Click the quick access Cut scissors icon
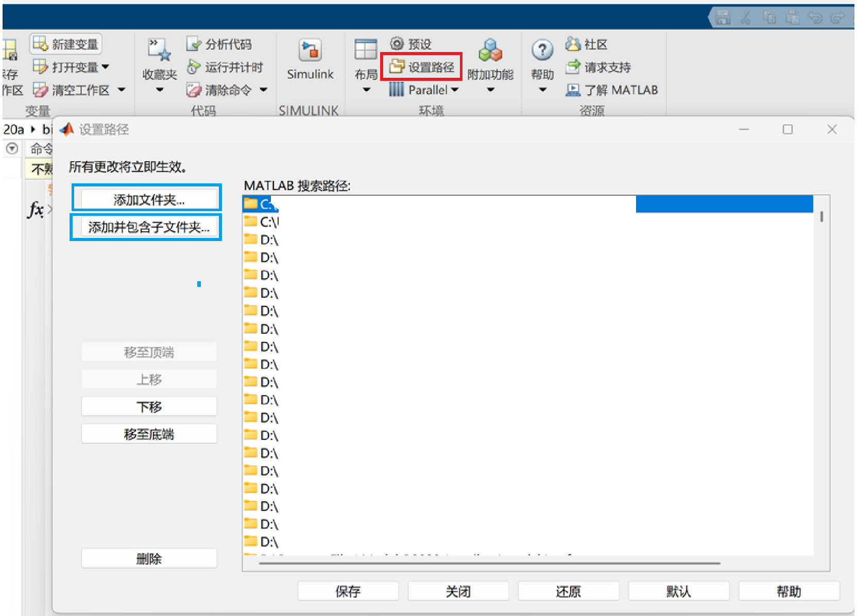This screenshot has width=857, height=616. pyautogui.click(x=746, y=19)
